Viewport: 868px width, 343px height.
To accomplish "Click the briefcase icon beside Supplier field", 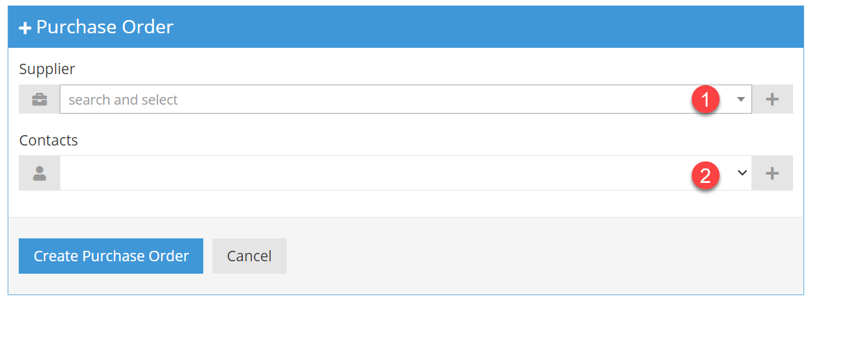I will coord(40,100).
